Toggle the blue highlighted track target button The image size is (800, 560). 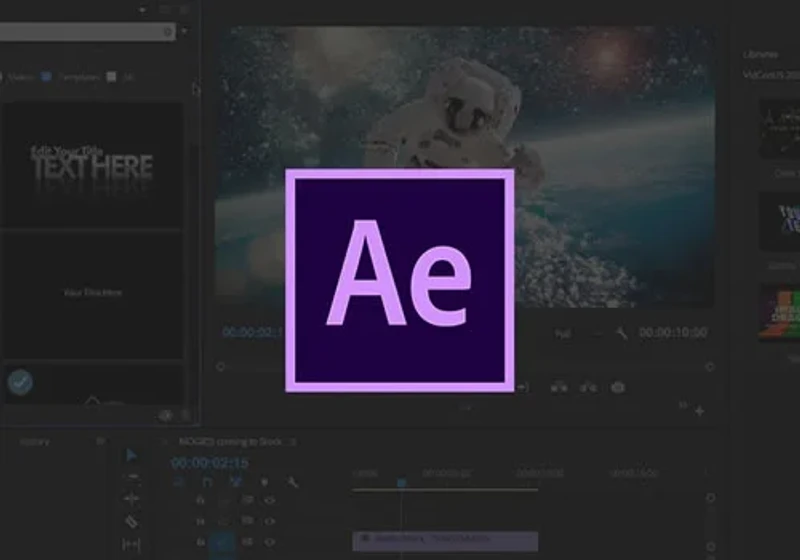222,543
